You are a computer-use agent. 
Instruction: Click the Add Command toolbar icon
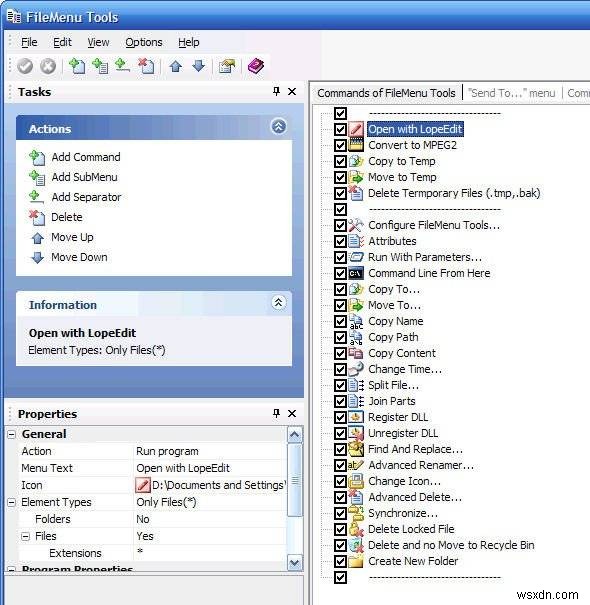tap(77, 66)
